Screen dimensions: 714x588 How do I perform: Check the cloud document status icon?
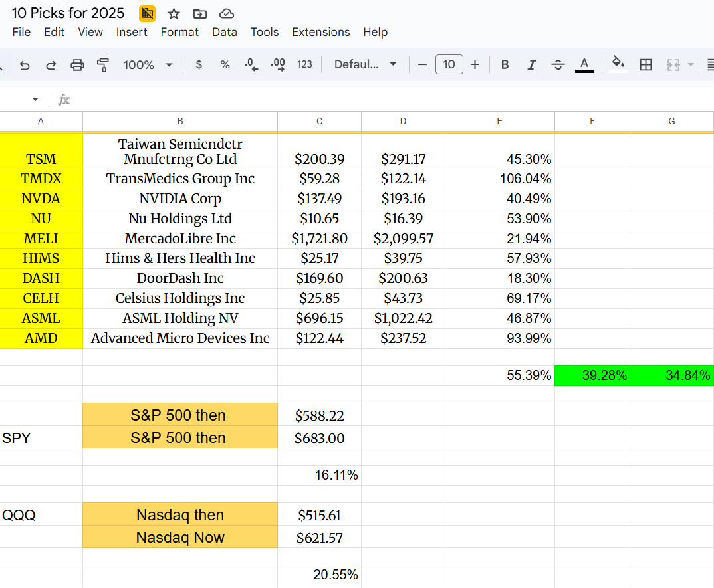pyautogui.click(x=226, y=14)
